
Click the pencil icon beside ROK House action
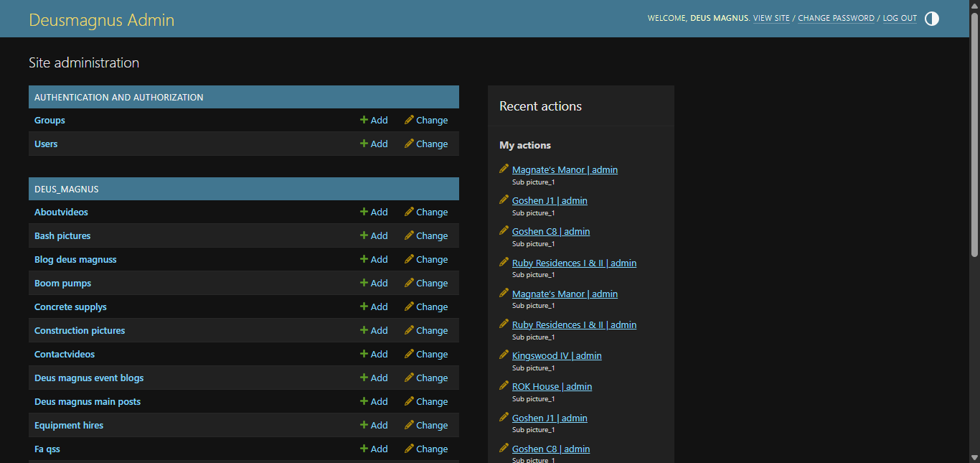pyautogui.click(x=504, y=386)
